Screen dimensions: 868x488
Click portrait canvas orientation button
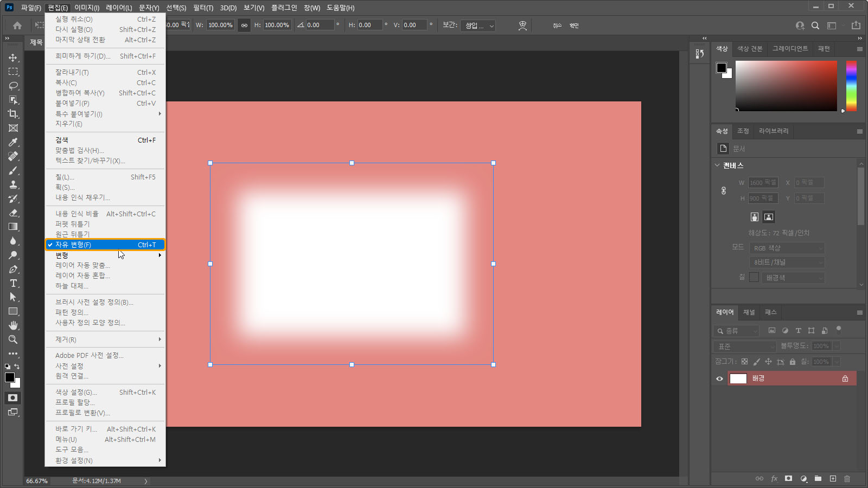pos(754,217)
